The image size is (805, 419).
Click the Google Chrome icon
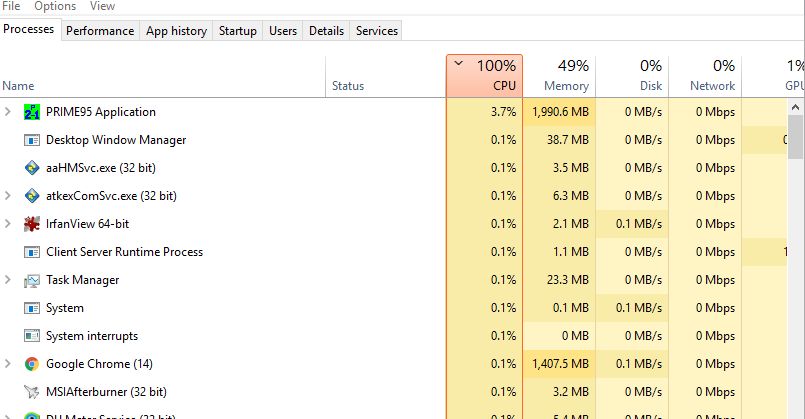[x=32, y=364]
